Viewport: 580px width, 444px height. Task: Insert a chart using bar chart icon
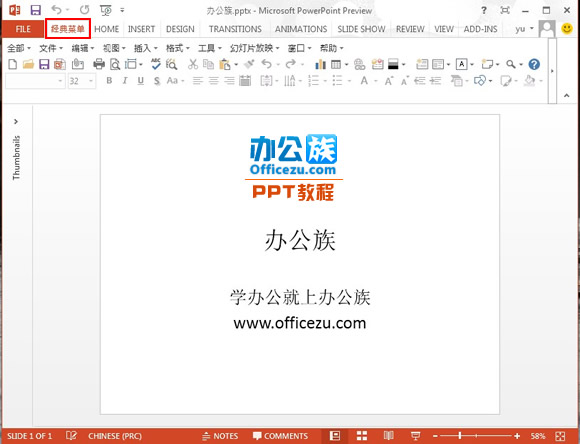pos(320,64)
